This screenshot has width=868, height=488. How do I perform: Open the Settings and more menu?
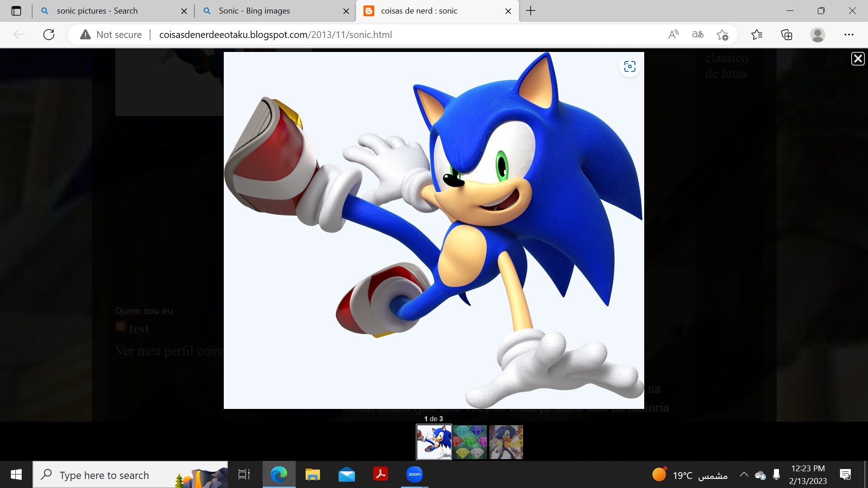pos(849,34)
